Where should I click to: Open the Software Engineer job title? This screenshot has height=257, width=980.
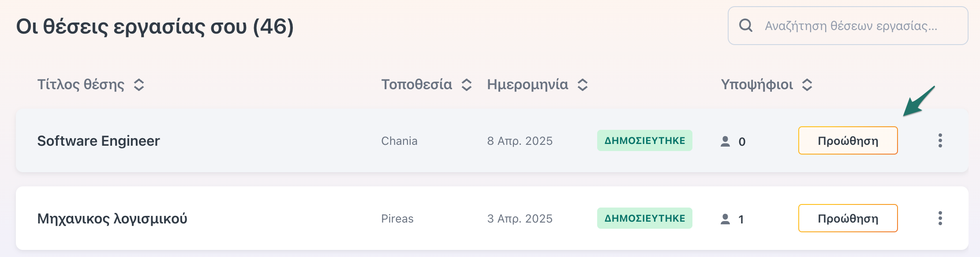click(98, 141)
